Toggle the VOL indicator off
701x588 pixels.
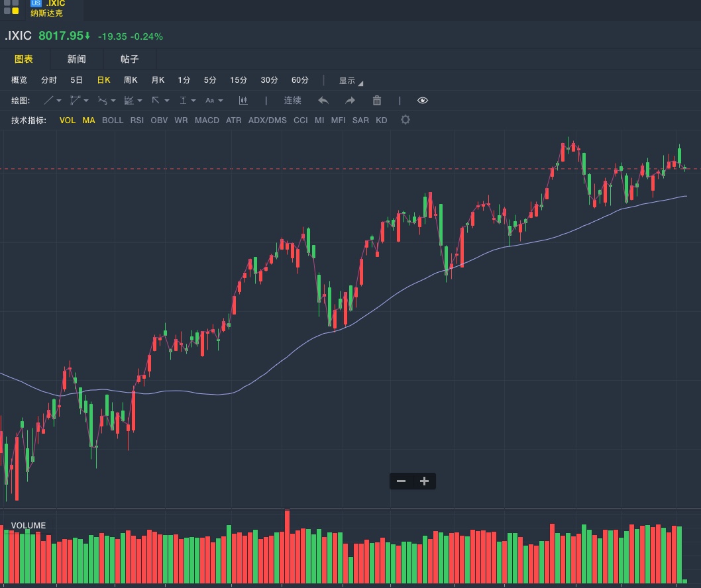coord(68,121)
